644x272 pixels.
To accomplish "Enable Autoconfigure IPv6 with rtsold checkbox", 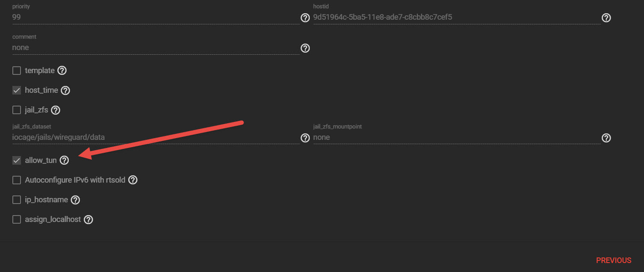I will coord(17,180).
